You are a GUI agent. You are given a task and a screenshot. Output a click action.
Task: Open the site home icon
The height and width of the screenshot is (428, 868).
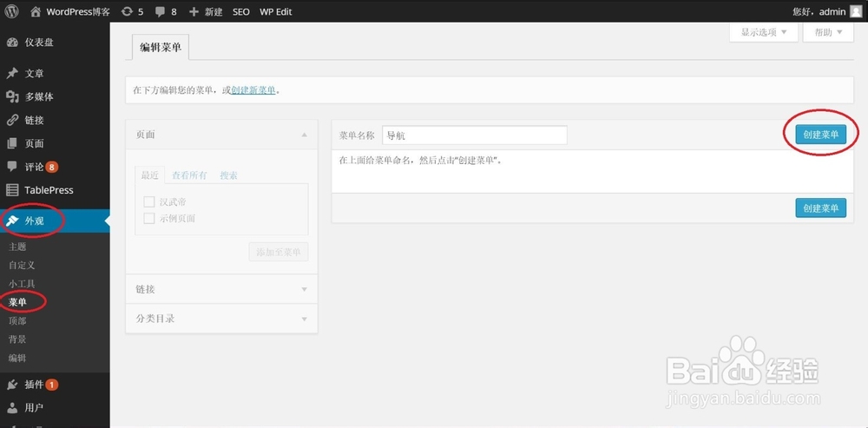point(36,11)
